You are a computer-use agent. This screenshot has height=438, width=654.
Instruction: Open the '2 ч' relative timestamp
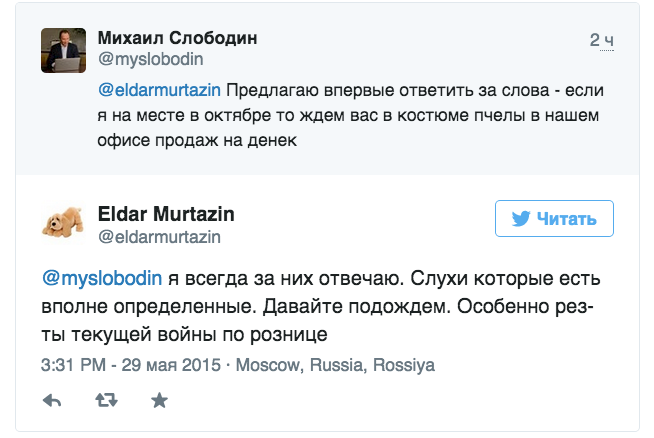[601, 40]
